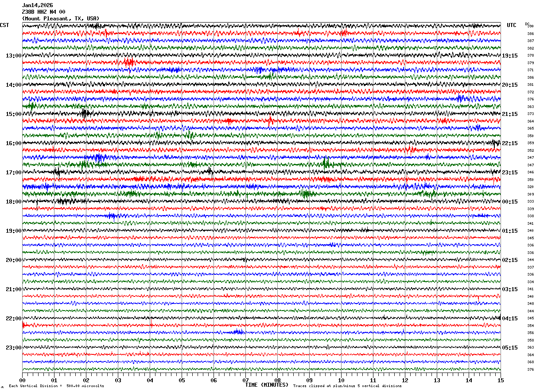Click the 15 minute tick label
Screen dimensions: 536x392
[x=501, y=380]
